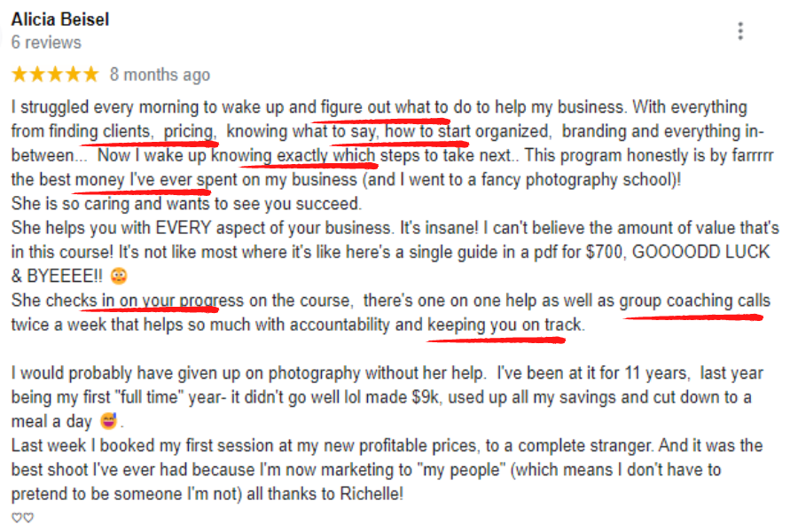The height and width of the screenshot is (532, 798).
Task: Open reviewer profile Alicia Beisel
Action: 60,20
